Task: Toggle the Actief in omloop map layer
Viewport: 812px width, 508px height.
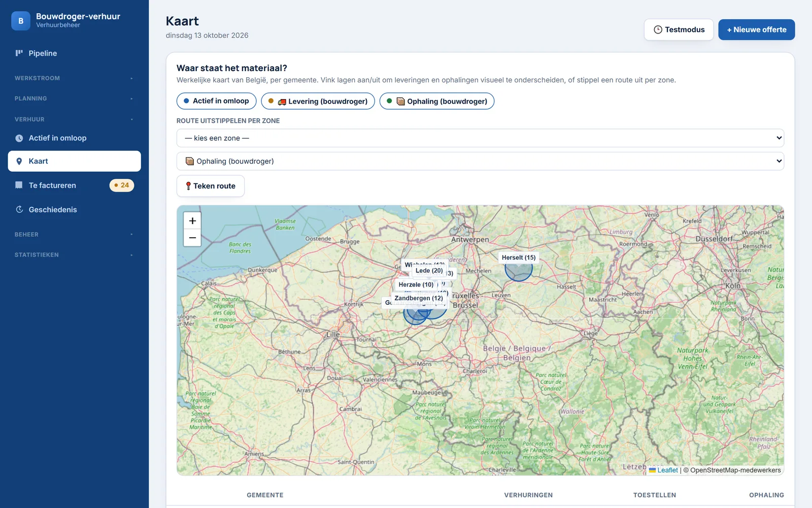Action: point(216,101)
